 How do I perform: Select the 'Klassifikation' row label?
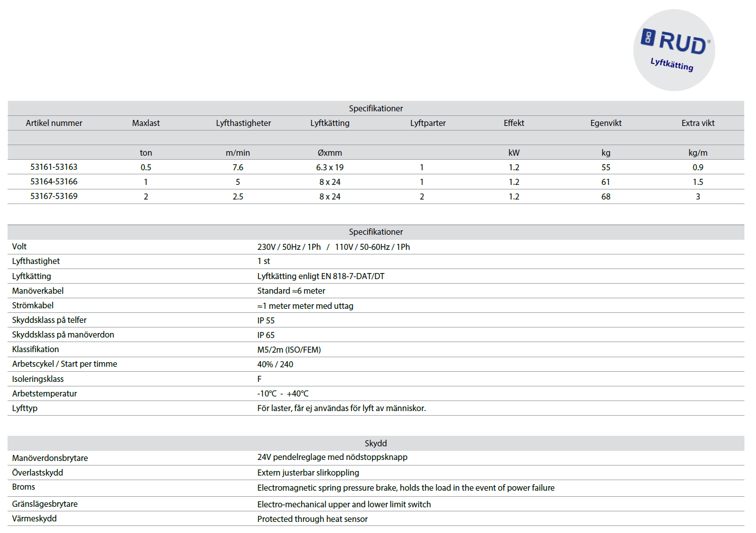pos(35,349)
